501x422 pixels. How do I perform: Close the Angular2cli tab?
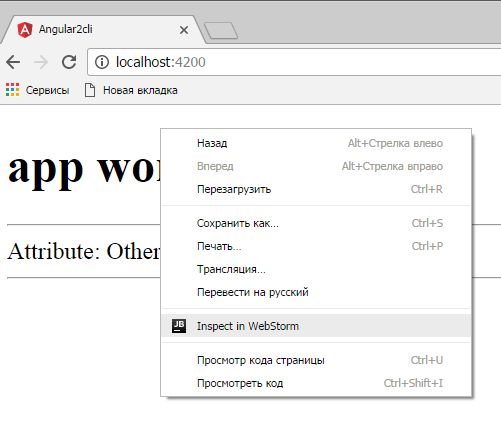[x=184, y=30]
